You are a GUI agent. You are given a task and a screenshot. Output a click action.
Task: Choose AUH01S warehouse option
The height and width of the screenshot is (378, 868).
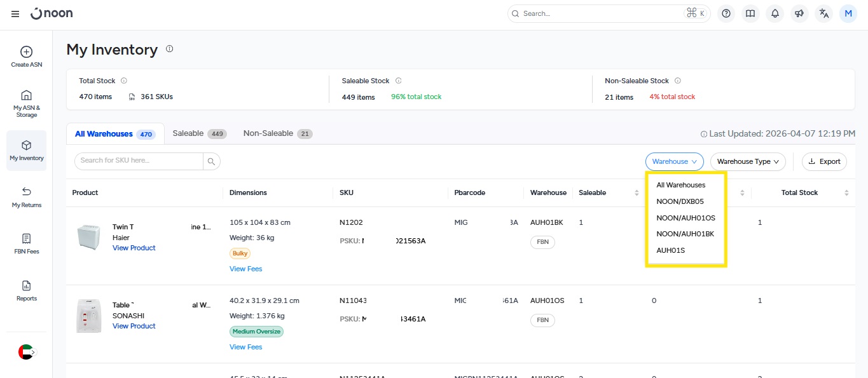[670, 250]
